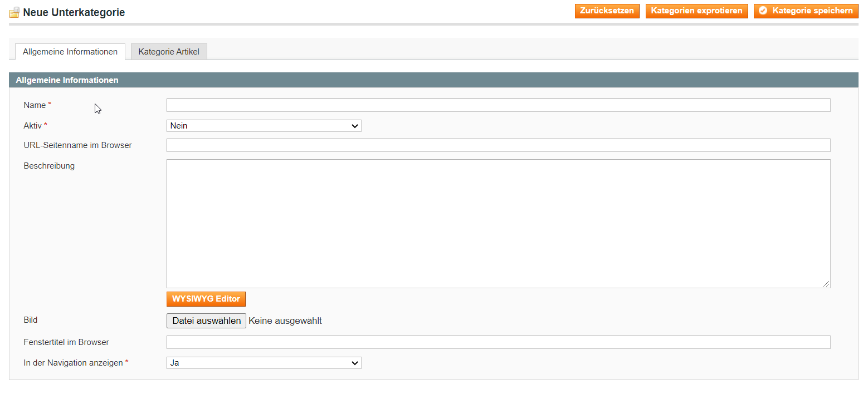Focus the Fenstertitel im Browser field

point(498,342)
